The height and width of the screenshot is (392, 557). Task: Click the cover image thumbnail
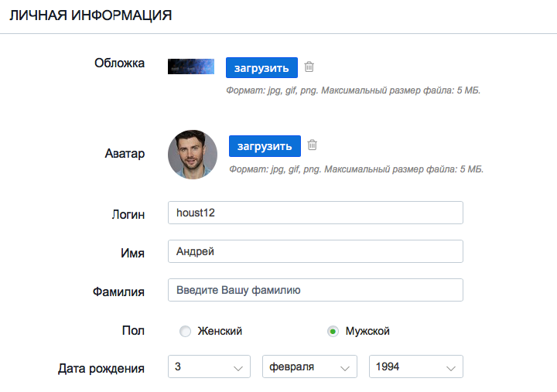pos(191,66)
